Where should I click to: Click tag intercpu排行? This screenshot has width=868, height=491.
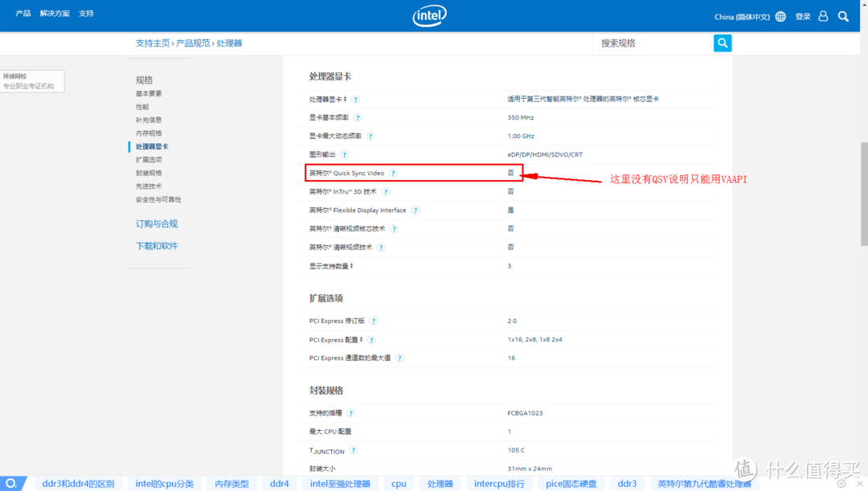click(x=499, y=484)
